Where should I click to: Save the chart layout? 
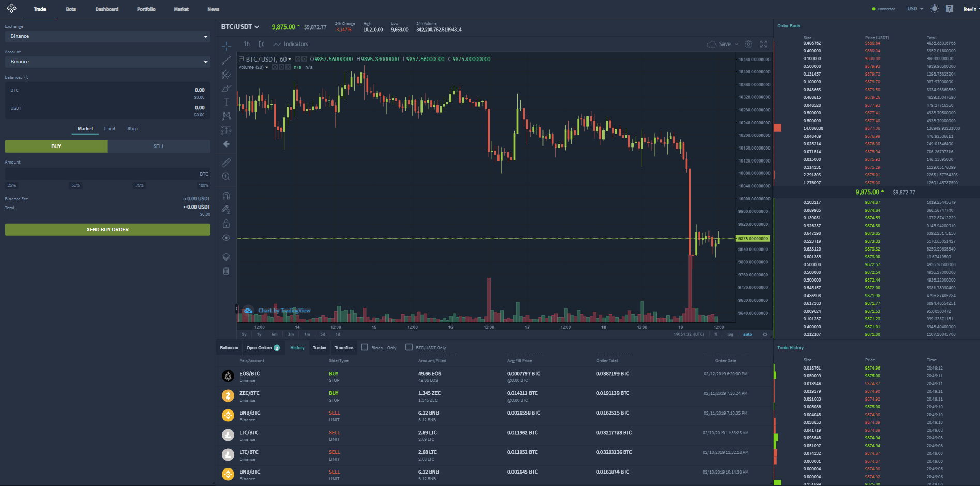pyautogui.click(x=719, y=44)
